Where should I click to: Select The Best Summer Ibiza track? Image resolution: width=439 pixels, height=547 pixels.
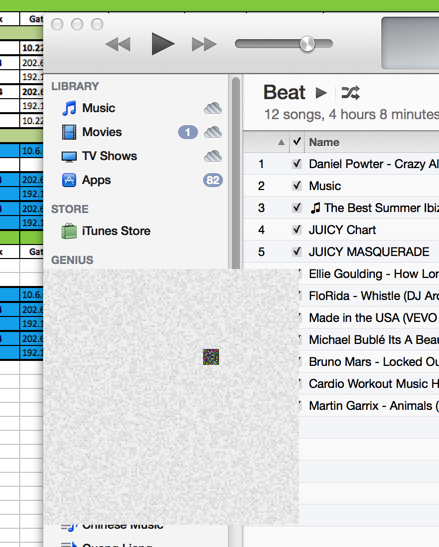click(381, 208)
